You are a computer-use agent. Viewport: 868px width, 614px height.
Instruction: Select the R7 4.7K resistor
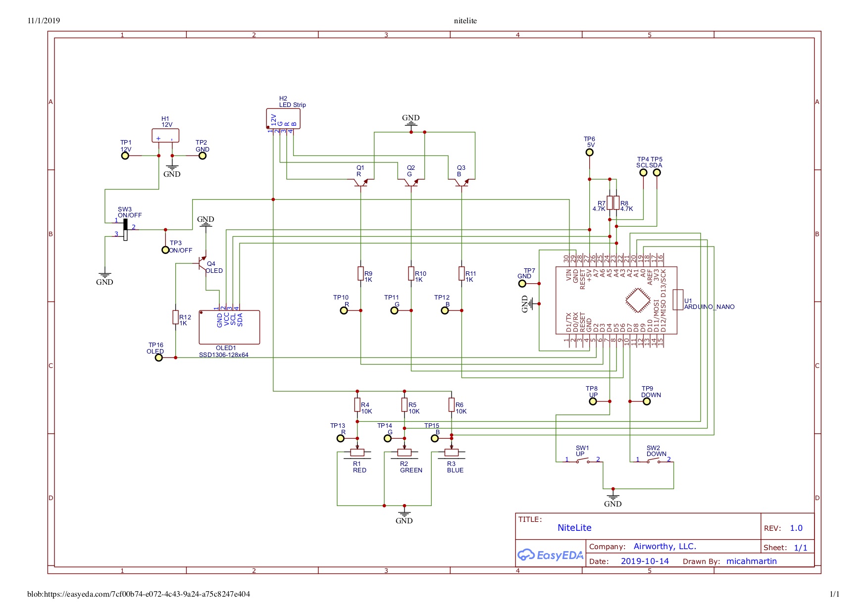pyautogui.click(x=610, y=203)
